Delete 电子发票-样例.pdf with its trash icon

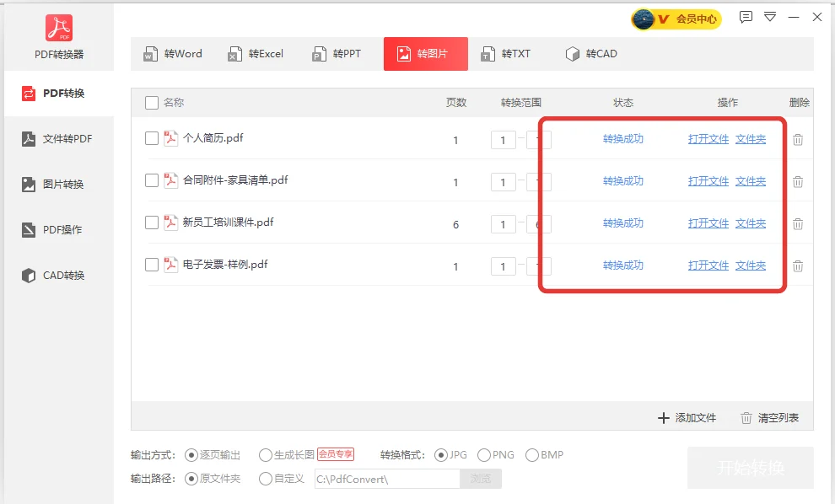click(798, 266)
